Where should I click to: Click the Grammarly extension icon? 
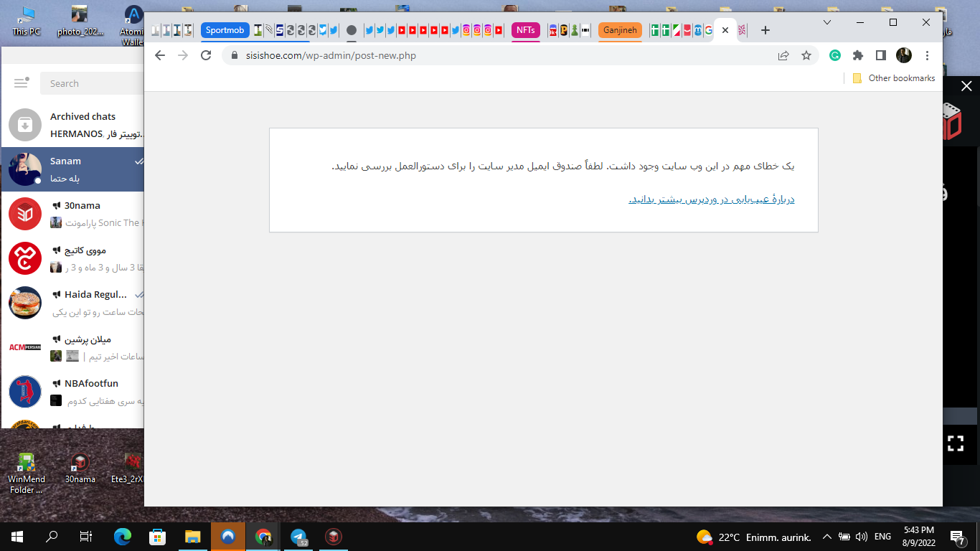[x=835, y=55]
